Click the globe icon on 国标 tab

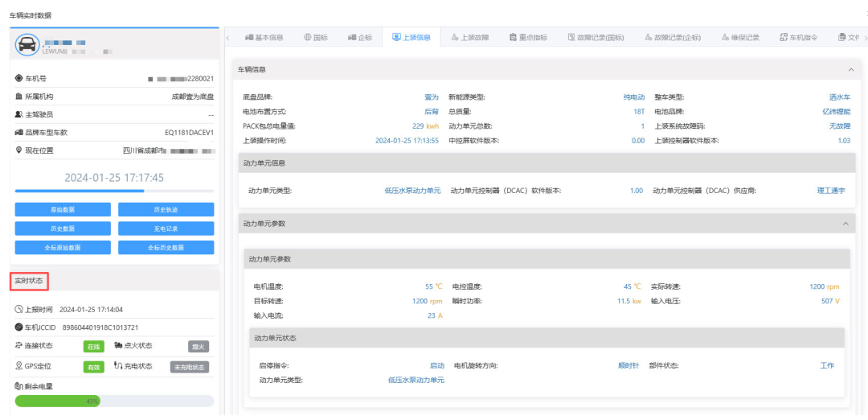307,37
